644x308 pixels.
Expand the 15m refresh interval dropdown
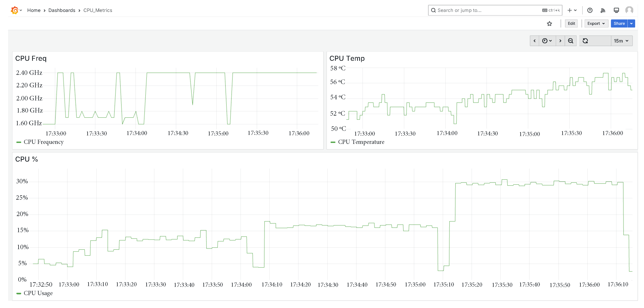pos(621,41)
